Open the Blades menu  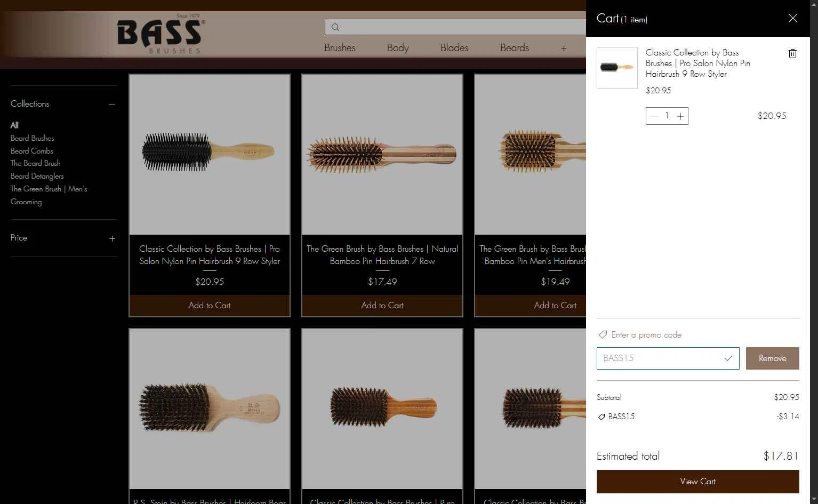[454, 47]
